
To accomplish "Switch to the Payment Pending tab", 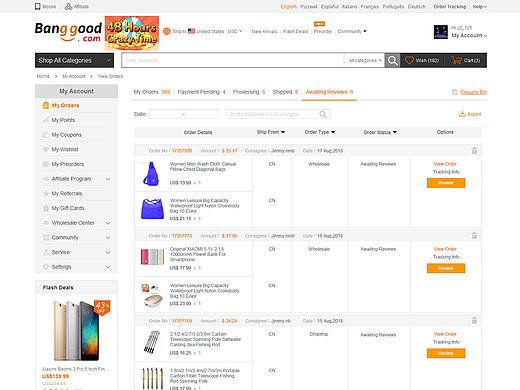I will pyautogui.click(x=201, y=92).
